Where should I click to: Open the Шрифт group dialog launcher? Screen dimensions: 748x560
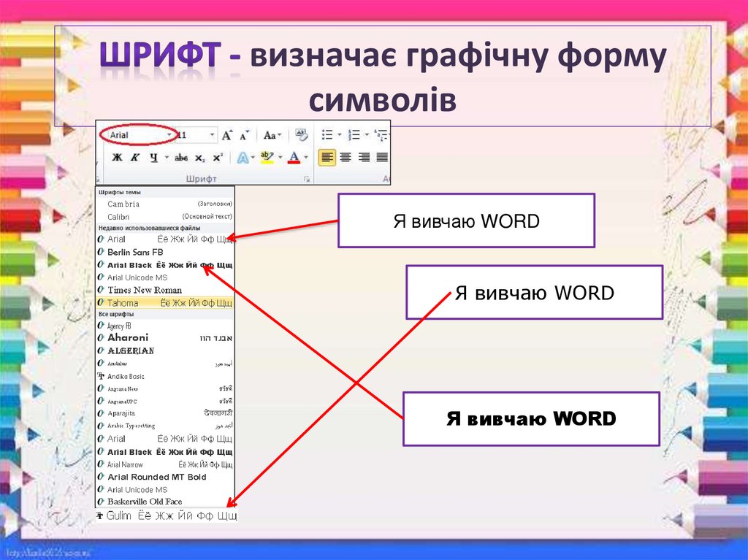pyautogui.click(x=307, y=180)
